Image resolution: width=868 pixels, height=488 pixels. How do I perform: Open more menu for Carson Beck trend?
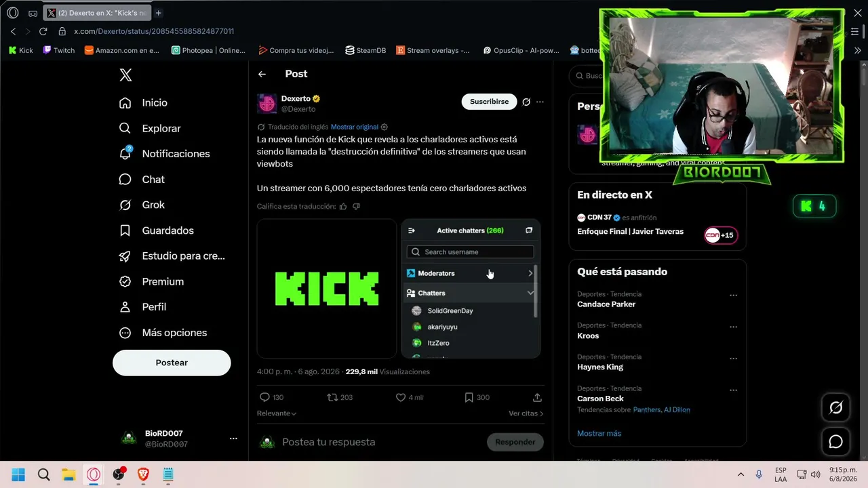[x=733, y=390]
